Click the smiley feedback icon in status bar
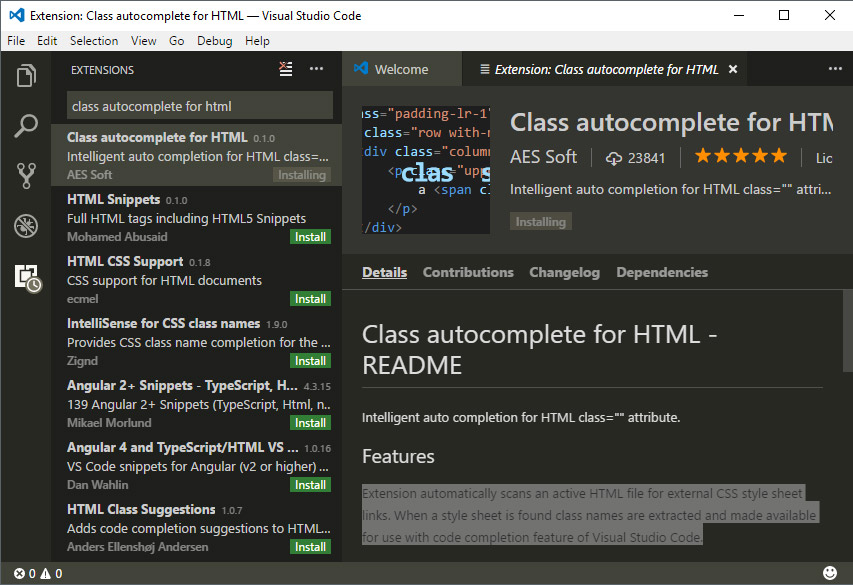This screenshot has height=585, width=853. (830, 573)
